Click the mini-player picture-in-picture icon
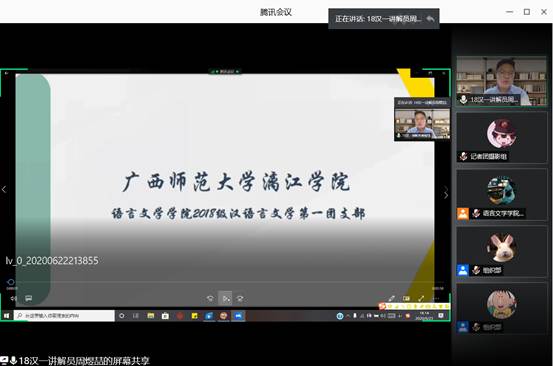This screenshot has width=553, height=366. coord(406,299)
